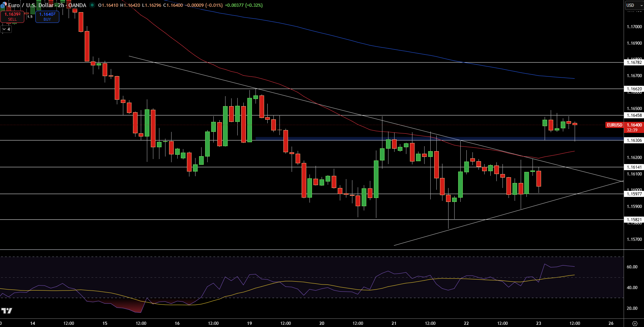Screen dimensions: 644x327
Task: Click the EURUSD current price label
Action: [615, 125]
